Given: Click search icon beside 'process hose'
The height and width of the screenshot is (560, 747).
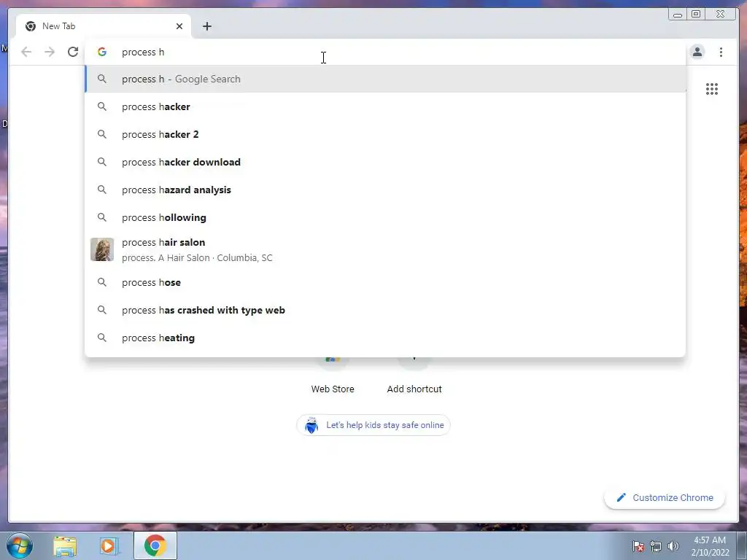Looking at the screenshot, I should 102,282.
